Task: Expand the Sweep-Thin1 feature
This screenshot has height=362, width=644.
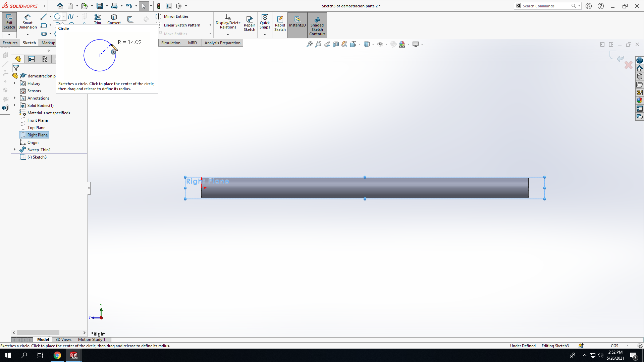Action: (x=15, y=149)
